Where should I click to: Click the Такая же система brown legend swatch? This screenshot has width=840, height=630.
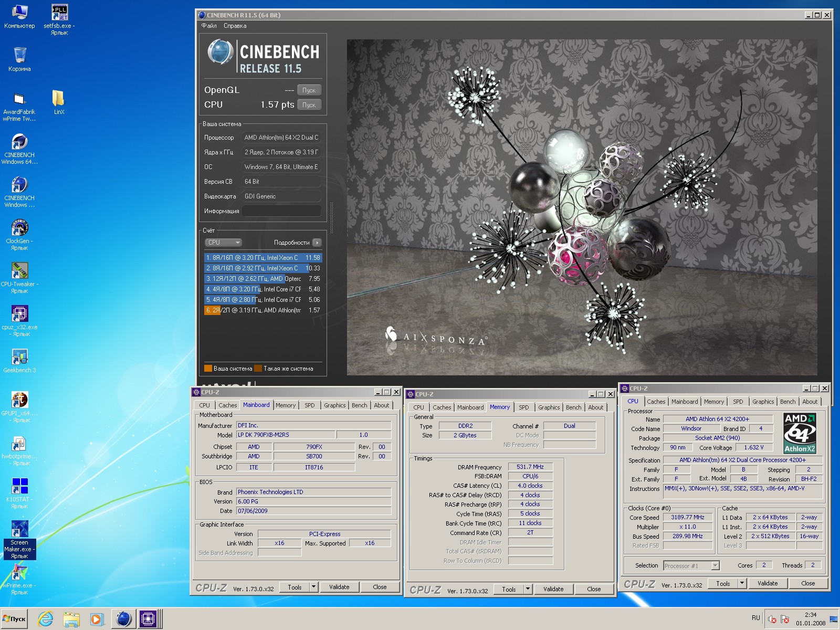[258, 369]
